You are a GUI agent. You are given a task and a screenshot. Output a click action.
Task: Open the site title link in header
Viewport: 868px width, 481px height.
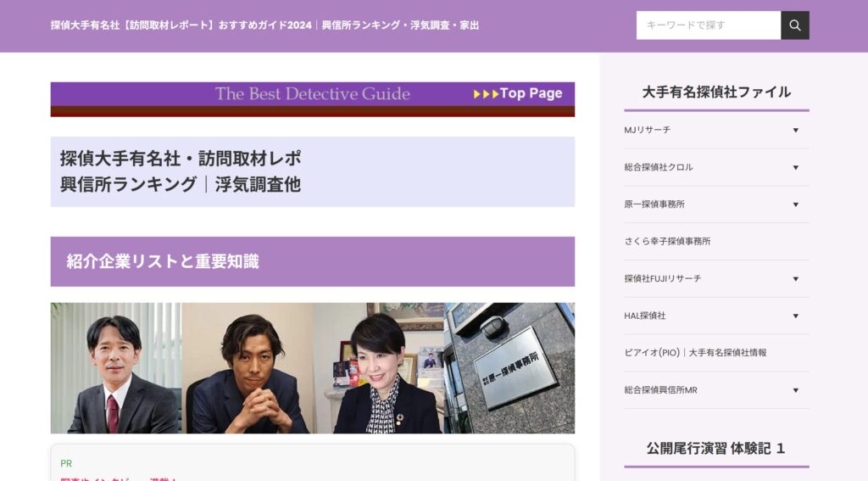coord(264,25)
